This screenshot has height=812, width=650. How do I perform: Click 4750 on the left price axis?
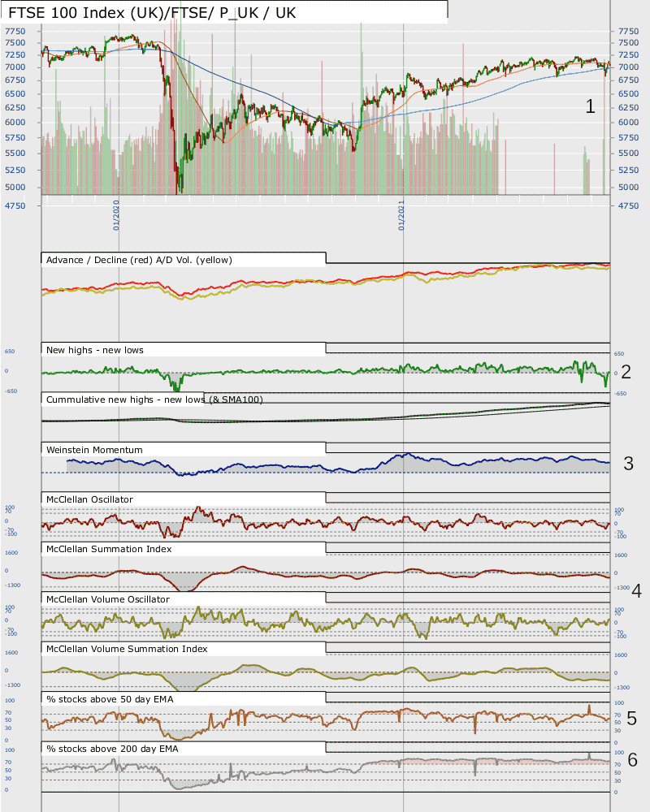coord(15,206)
